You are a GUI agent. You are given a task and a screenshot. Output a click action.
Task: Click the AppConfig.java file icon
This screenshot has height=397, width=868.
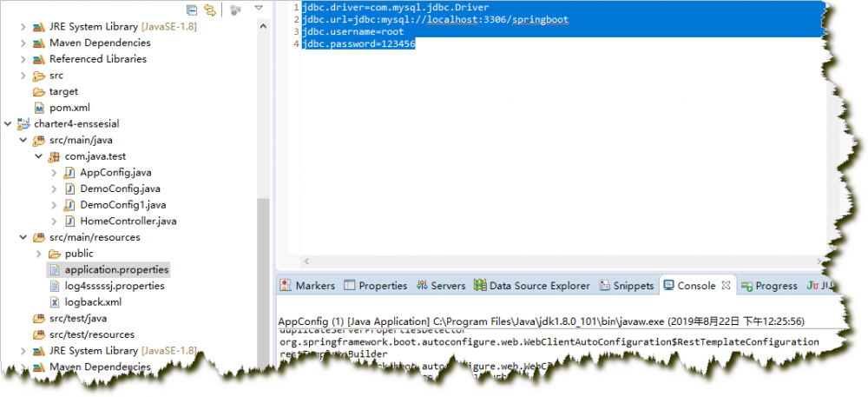69,173
